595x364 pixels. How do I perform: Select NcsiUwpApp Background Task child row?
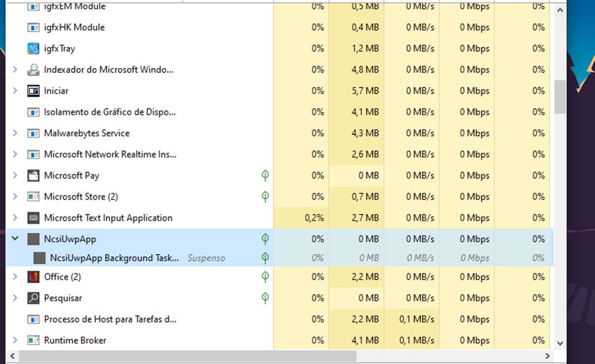tap(114, 258)
